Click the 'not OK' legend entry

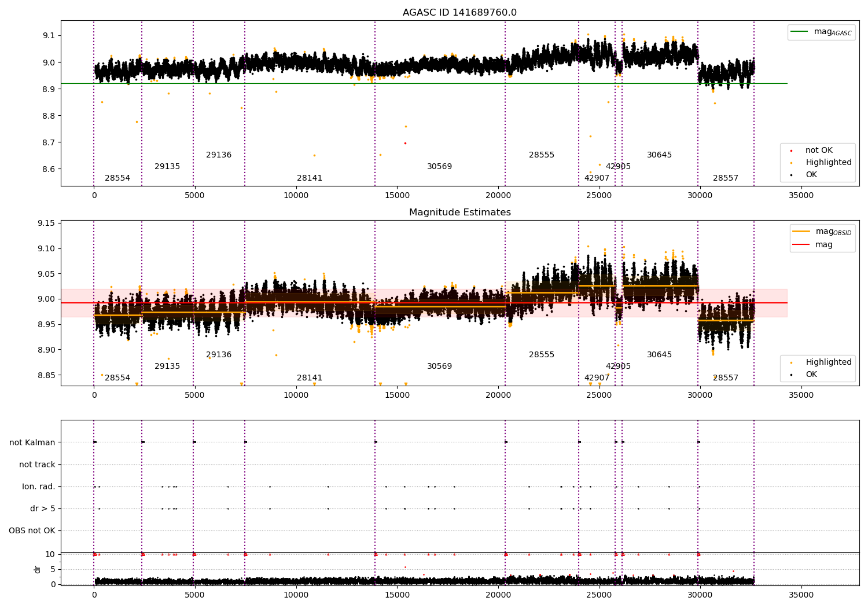tap(819, 150)
